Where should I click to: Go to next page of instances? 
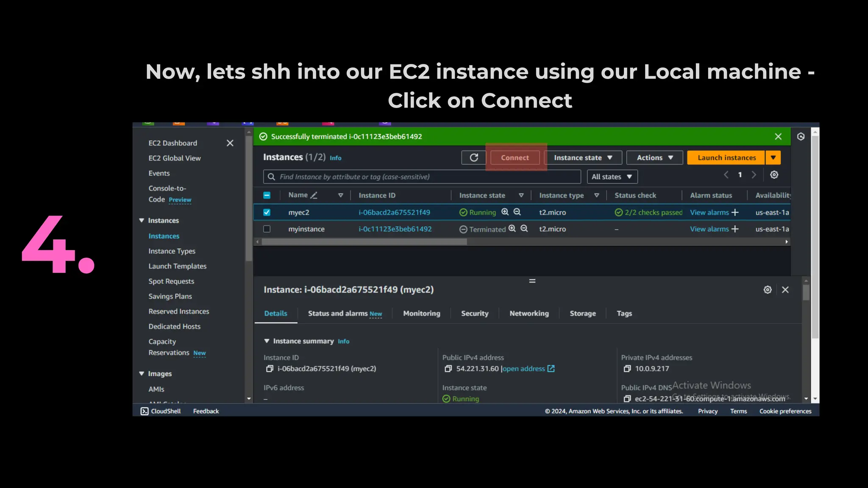754,175
